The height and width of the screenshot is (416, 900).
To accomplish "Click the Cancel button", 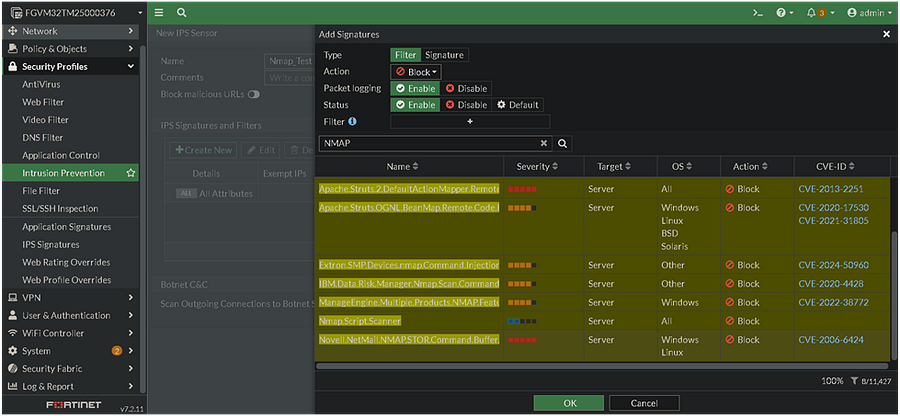I will click(644, 403).
